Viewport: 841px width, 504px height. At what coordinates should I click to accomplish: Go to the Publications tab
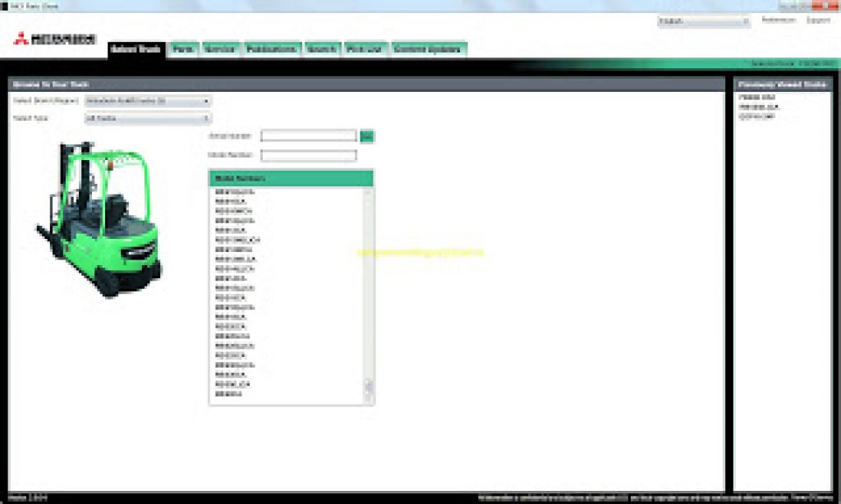click(x=271, y=49)
